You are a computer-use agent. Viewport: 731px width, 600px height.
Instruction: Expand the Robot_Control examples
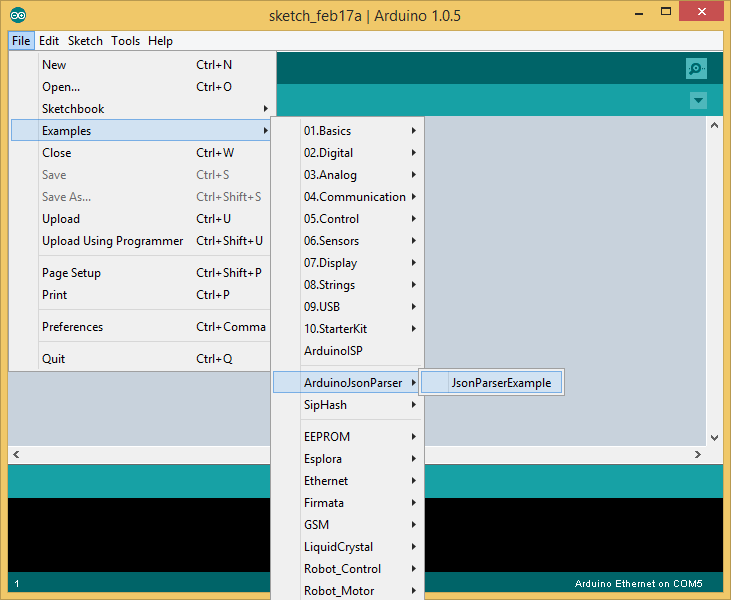(347, 569)
